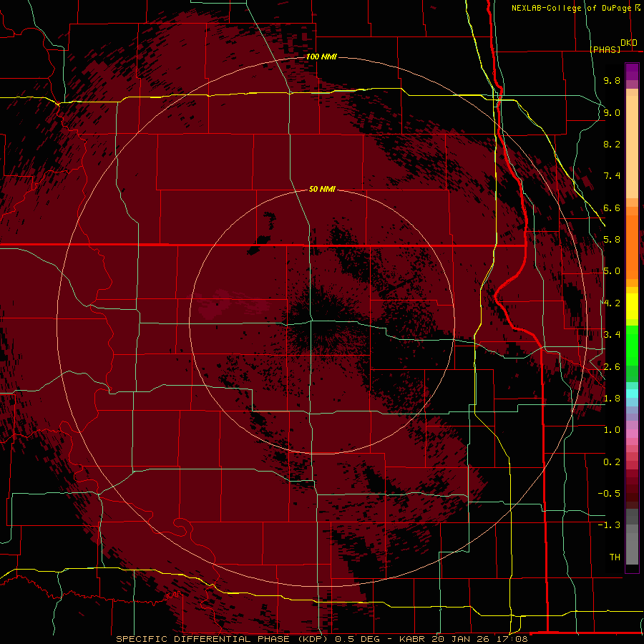Pick the pink color bar segment near 1.0

[x=632, y=434]
